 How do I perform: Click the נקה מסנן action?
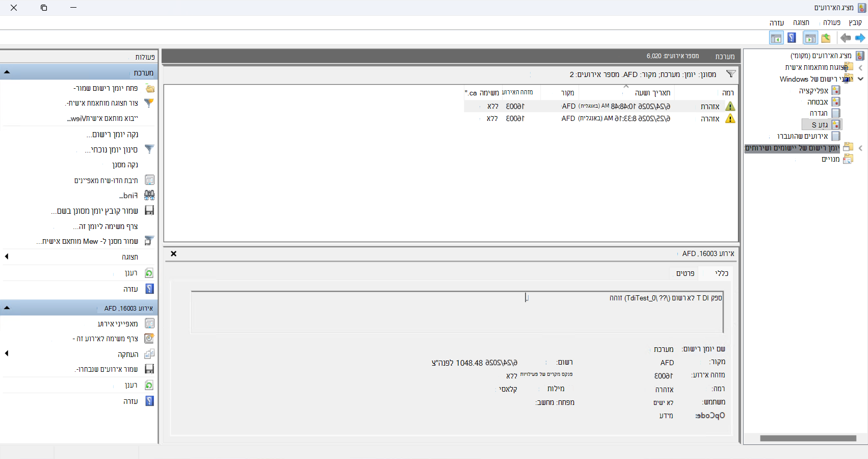[x=125, y=165]
